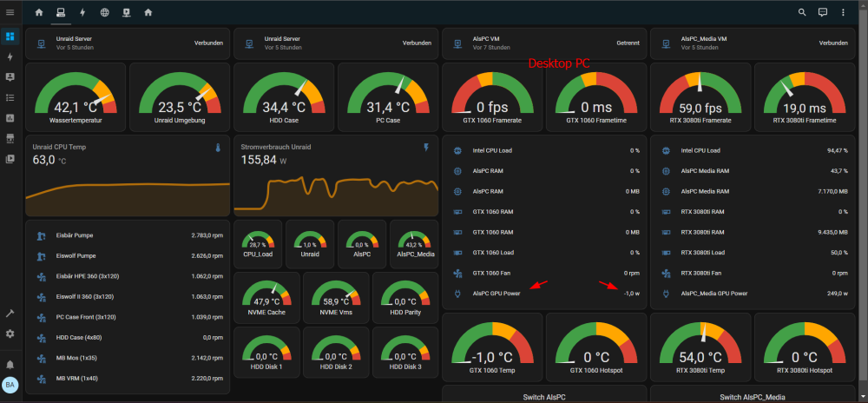Image resolution: width=868 pixels, height=403 pixels.
Task: Open the assistant chat icon
Action: (x=823, y=12)
